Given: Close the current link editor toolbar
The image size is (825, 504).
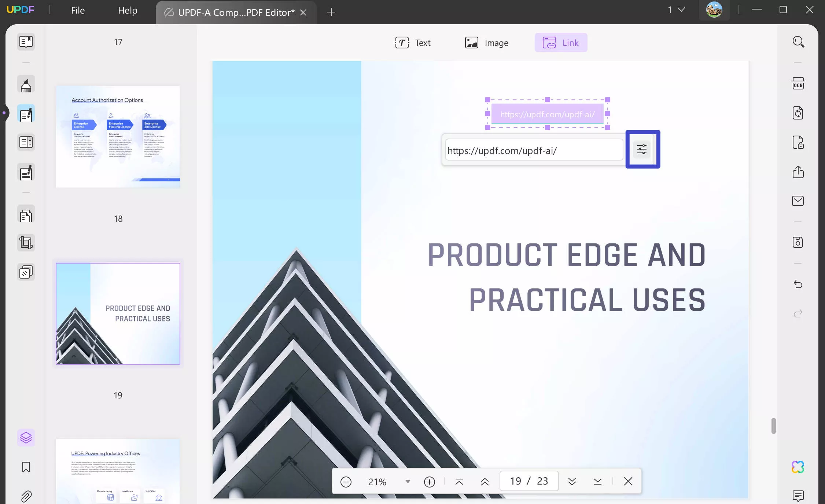Looking at the screenshot, I should 627,482.
